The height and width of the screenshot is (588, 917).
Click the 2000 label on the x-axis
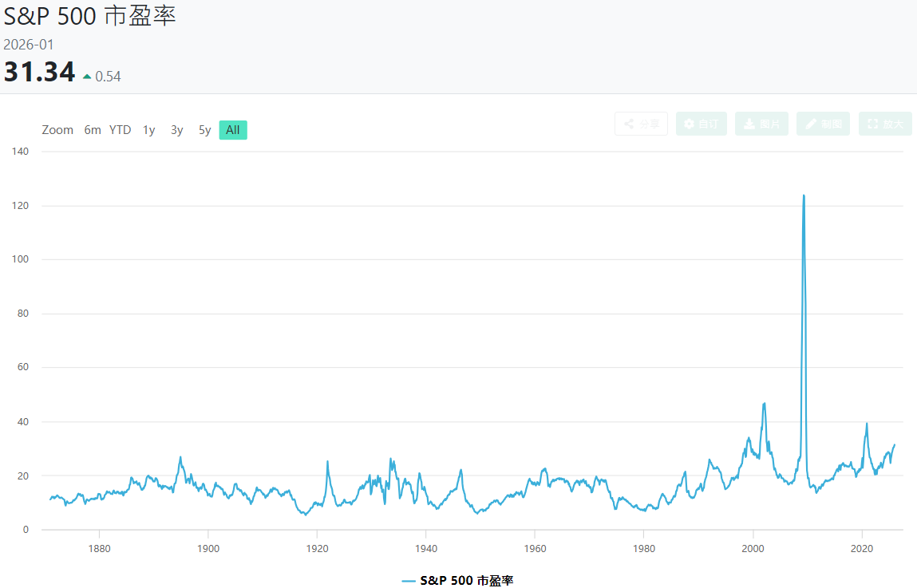pos(753,548)
